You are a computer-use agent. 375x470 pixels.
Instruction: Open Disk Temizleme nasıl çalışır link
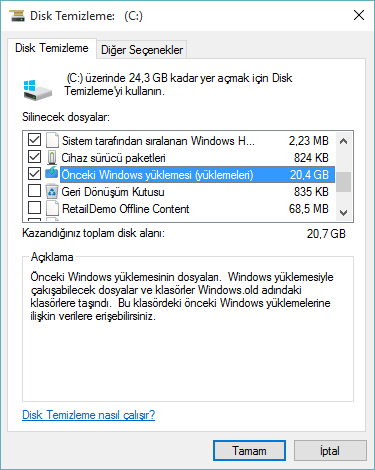[88, 415]
